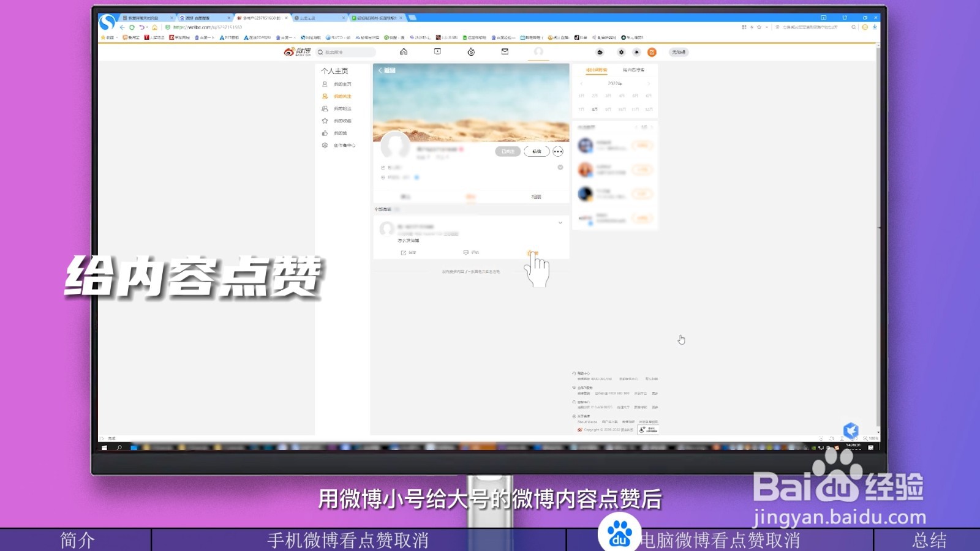Click the browser bookmark star icon

click(x=759, y=27)
